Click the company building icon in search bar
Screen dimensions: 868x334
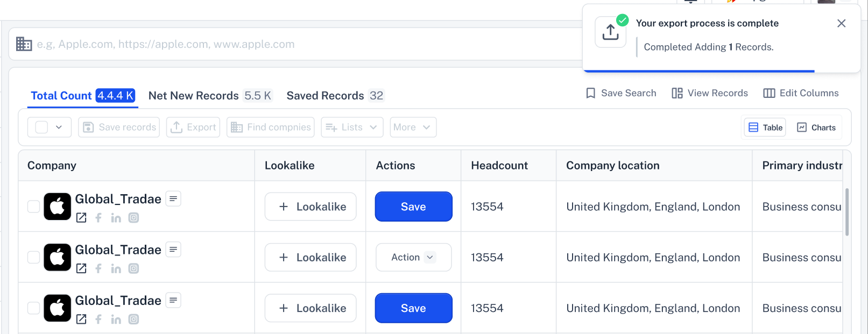(24, 44)
